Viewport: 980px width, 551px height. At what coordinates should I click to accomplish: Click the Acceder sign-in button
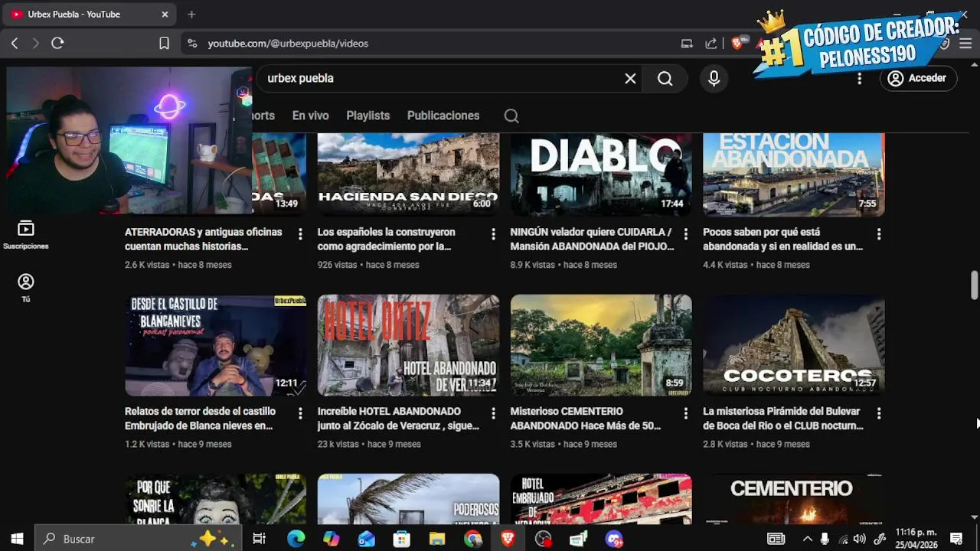pyautogui.click(x=917, y=78)
